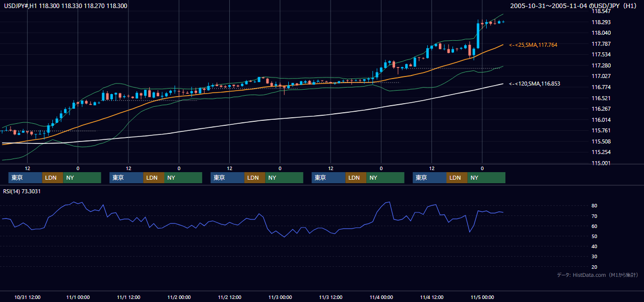This screenshot has height=302, width=644.
Task: Select the 11/1 00:00 time axis label
Action: point(78,297)
